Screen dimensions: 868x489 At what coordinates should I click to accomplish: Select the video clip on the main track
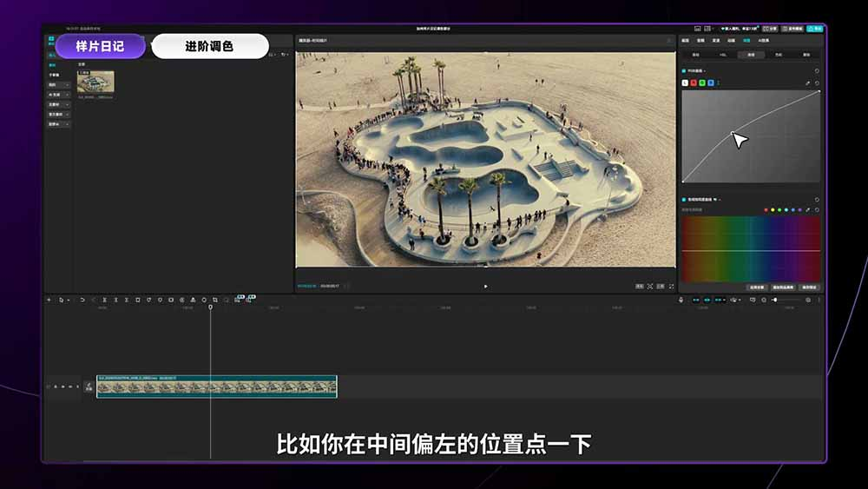(217, 387)
